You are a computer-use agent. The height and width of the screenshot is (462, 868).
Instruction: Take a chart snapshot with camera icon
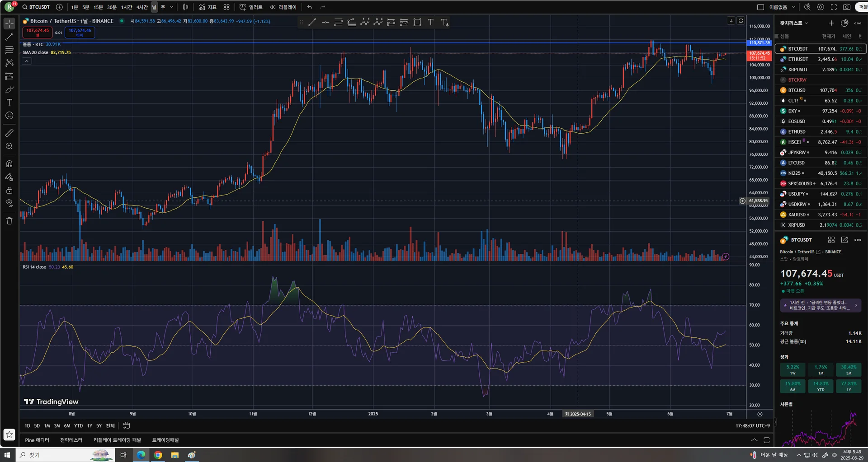click(x=847, y=7)
